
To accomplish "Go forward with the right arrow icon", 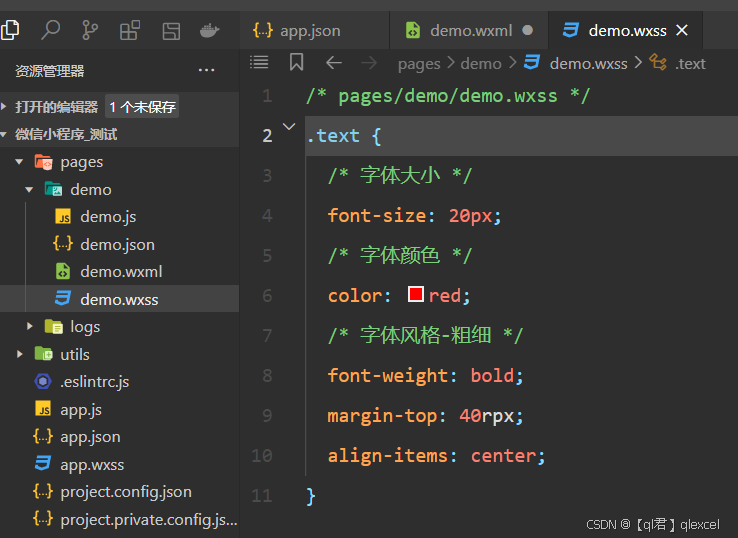I will click(369, 63).
